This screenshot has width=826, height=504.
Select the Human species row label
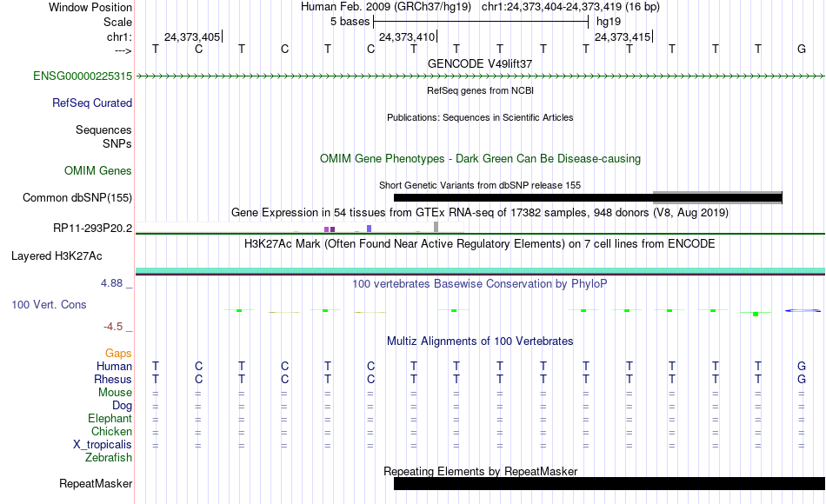114,367
